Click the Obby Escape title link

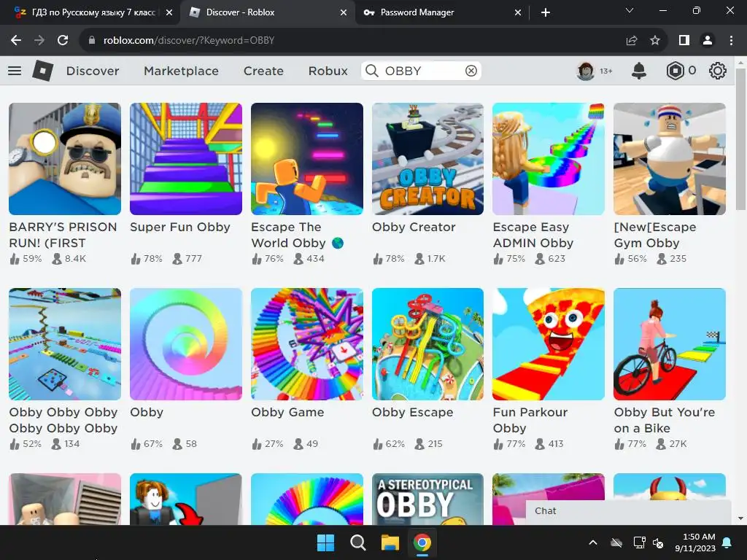pyautogui.click(x=413, y=413)
